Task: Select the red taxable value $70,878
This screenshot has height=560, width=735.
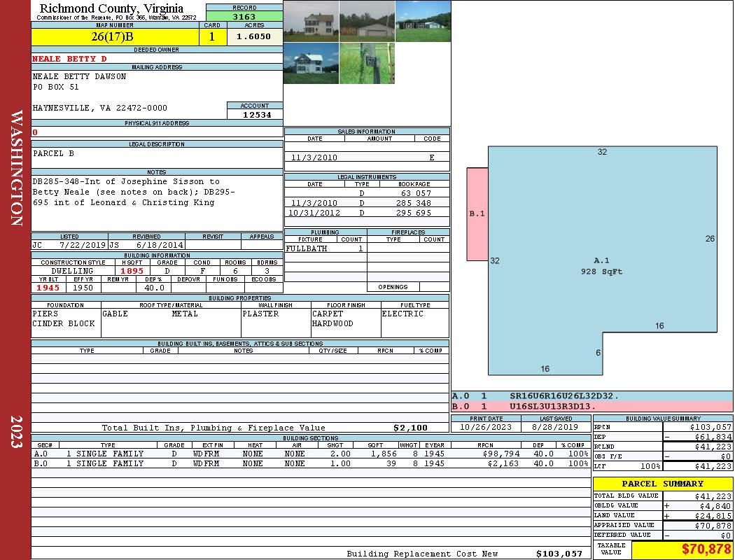Action: tap(706, 549)
